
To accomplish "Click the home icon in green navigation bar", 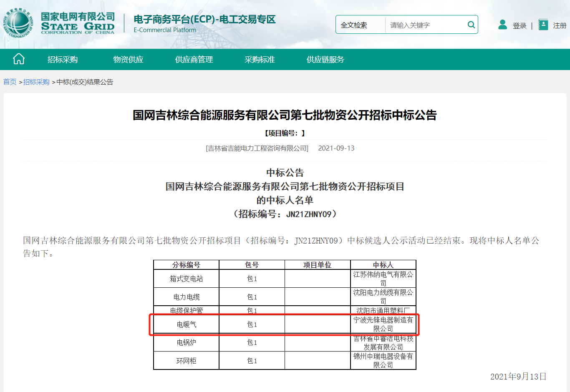I will 19,59.
